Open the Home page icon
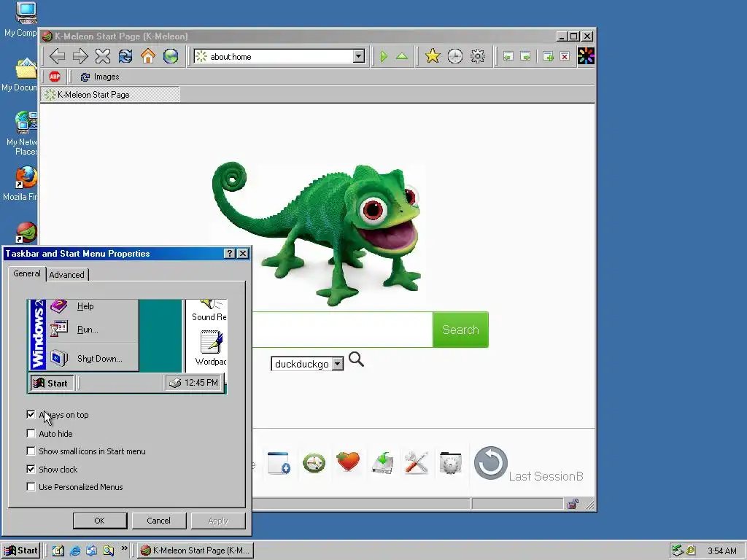Screen dimensions: 747x560 point(147,56)
